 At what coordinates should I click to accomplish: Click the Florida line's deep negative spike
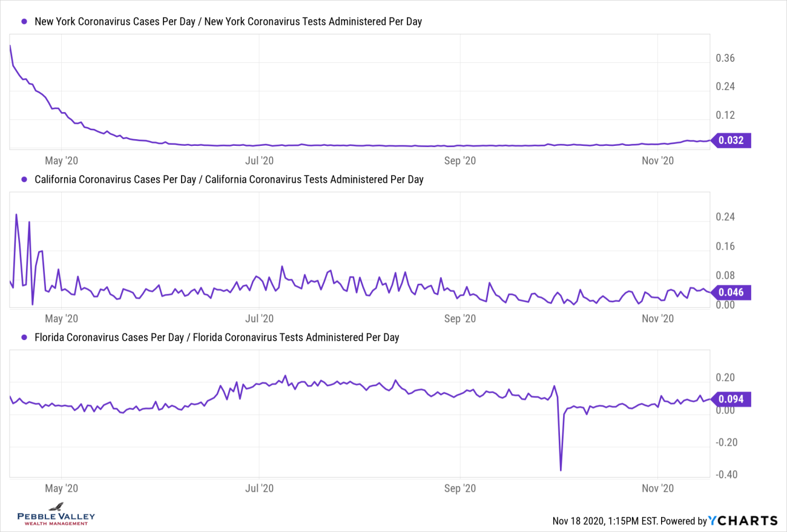(561, 470)
